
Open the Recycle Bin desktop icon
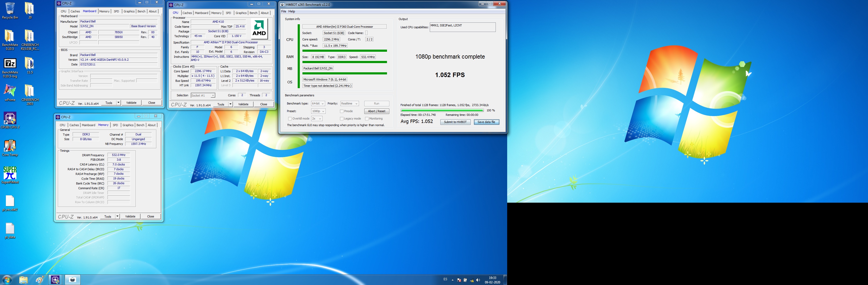pos(10,11)
